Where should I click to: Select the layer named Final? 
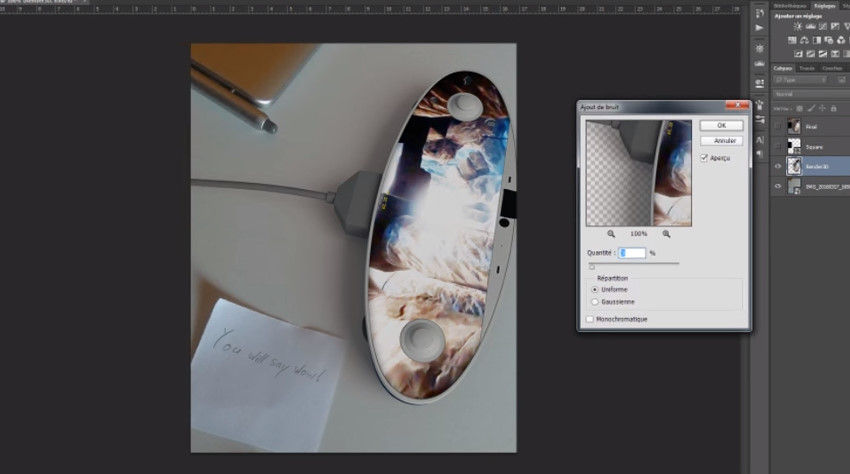point(811,127)
